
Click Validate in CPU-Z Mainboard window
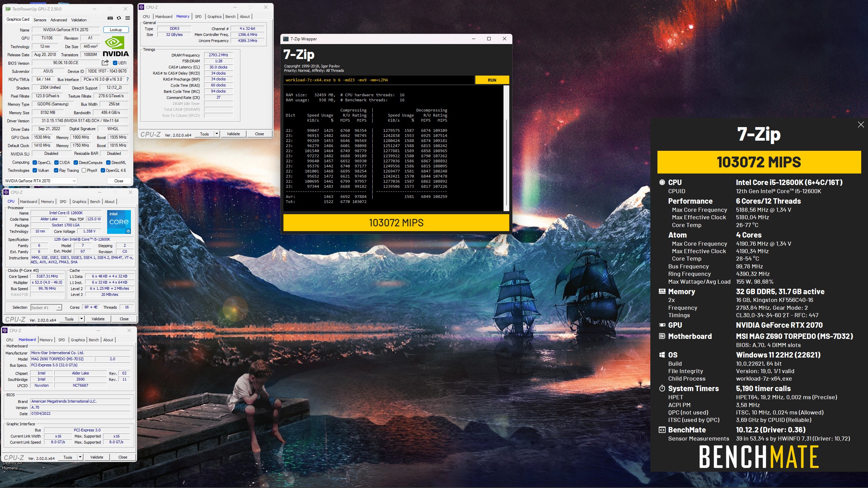[x=97, y=457]
